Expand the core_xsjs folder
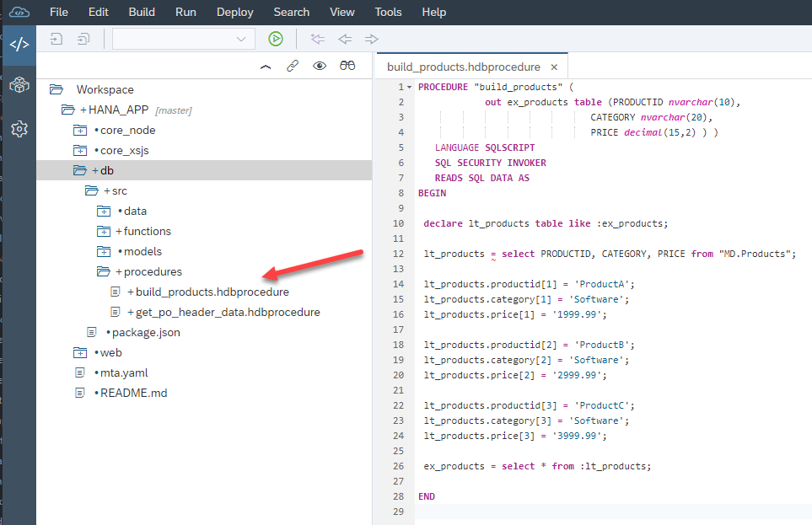This screenshot has height=525, width=812. coord(80,150)
